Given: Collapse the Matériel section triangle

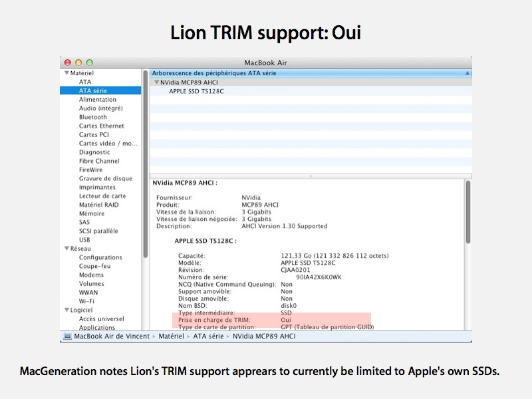Looking at the screenshot, I should (x=66, y=73).
